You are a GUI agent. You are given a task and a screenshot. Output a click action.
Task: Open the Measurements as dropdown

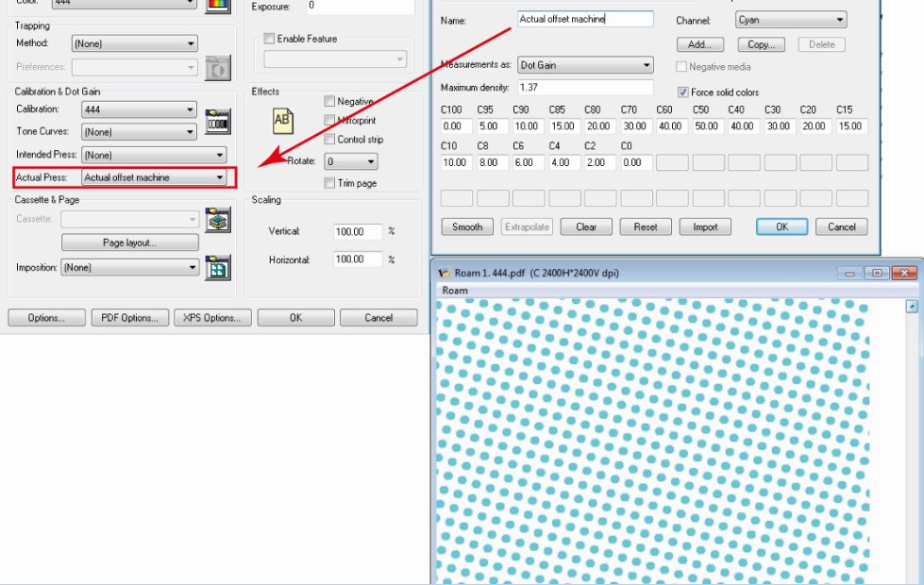[585, 65]
